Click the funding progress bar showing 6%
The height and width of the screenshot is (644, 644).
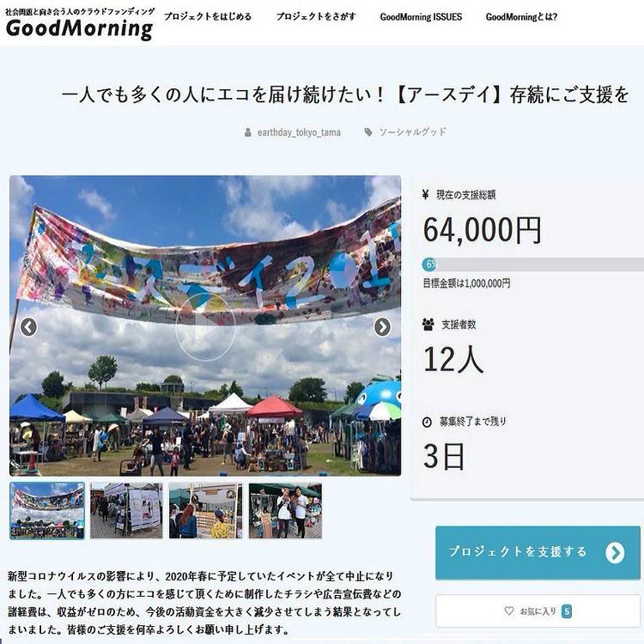(533, 264)
